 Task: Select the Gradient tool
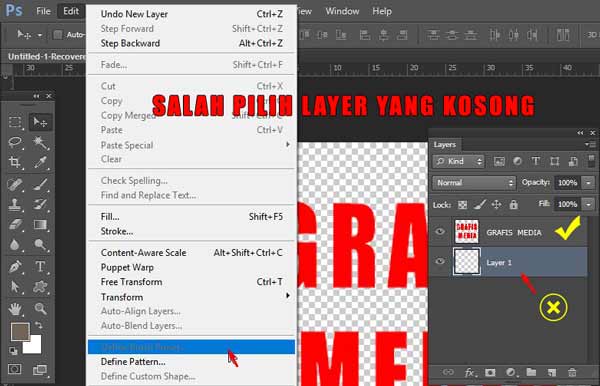(40, 224)
